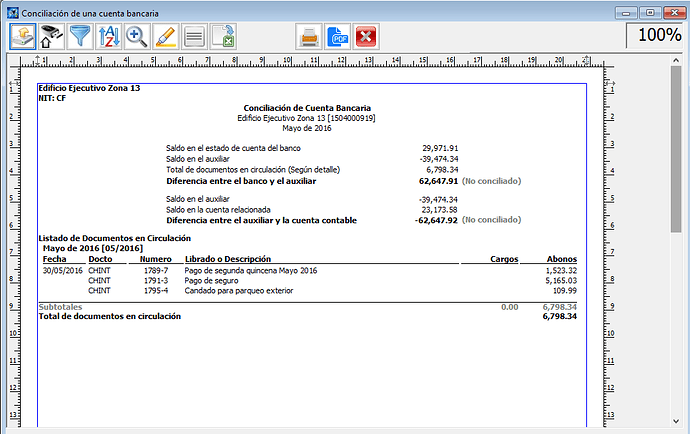Image resolution: width=690 pixels, height=434 pixels.
Task: Click the 'Abonos' column header
Action: pyautogui.click(x=562, y=258)
